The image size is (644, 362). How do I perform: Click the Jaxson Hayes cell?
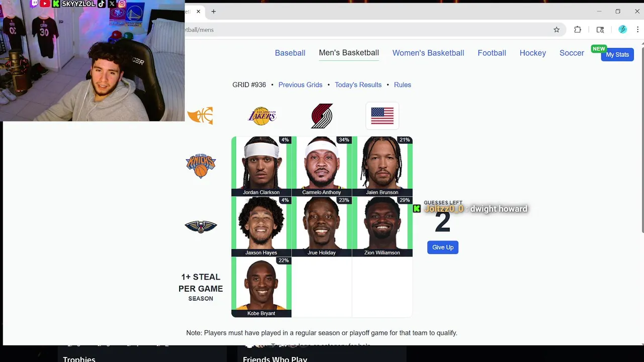[261, 226]
